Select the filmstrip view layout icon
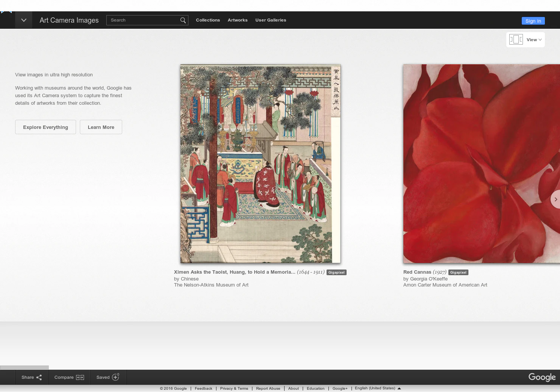The width and height of the screenshot is (560, 392). pos(516,39)
